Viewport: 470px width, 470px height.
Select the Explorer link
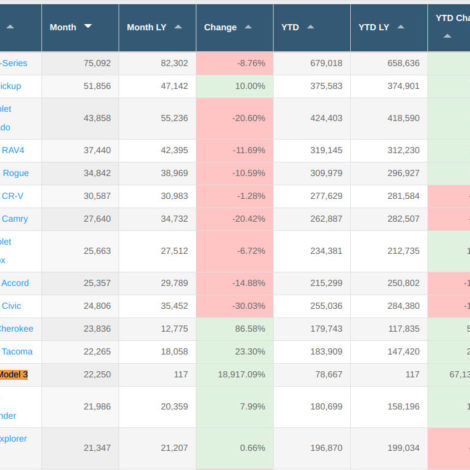[13, 439]
